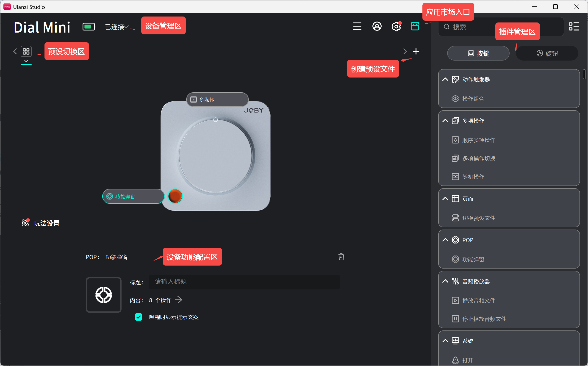Select the preset grid icon
588x366 pixels.
coord(26,51)
